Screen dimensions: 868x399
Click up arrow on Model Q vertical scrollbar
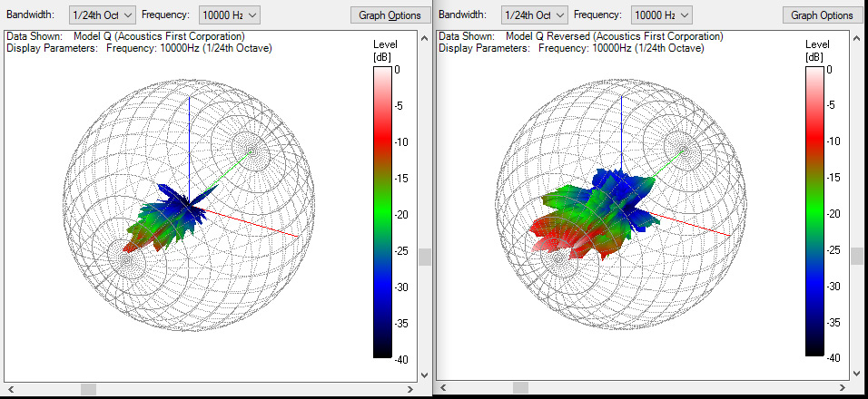[424, 37]
